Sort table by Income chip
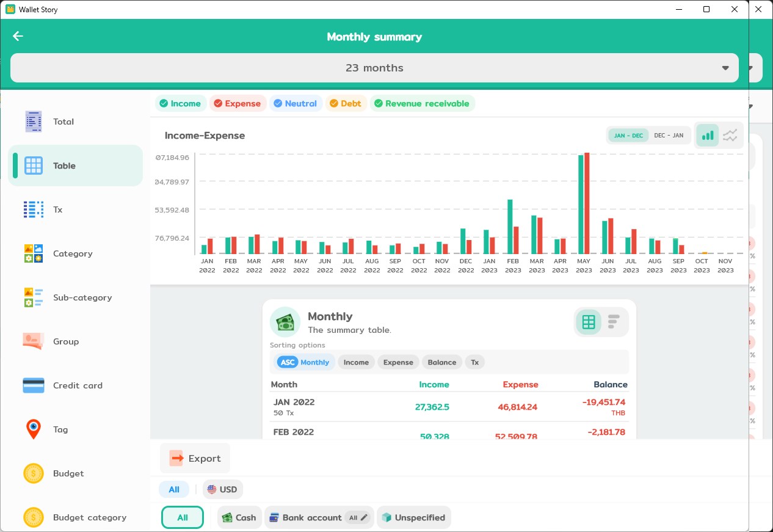 coord(356,362)
